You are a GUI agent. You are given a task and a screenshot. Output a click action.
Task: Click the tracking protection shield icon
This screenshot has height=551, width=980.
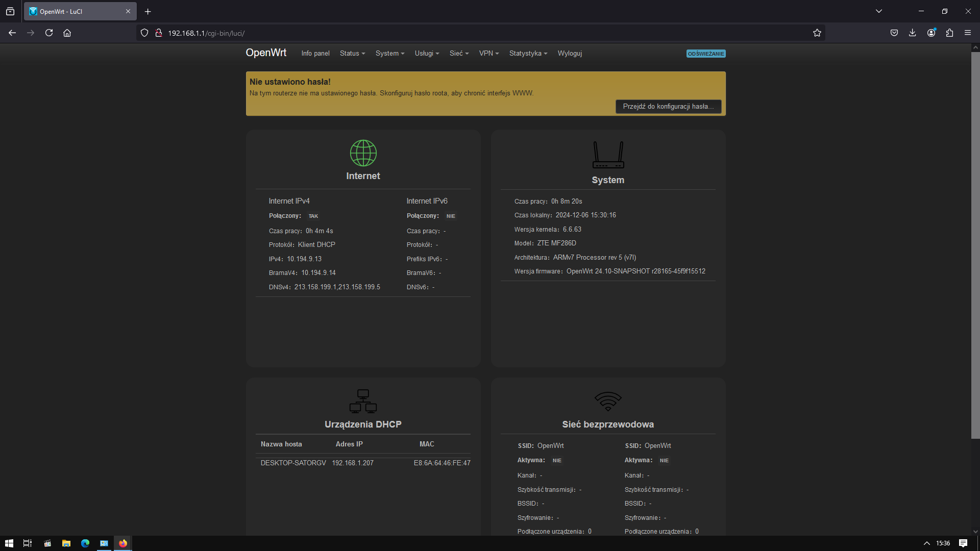click(x=144, y=33)
